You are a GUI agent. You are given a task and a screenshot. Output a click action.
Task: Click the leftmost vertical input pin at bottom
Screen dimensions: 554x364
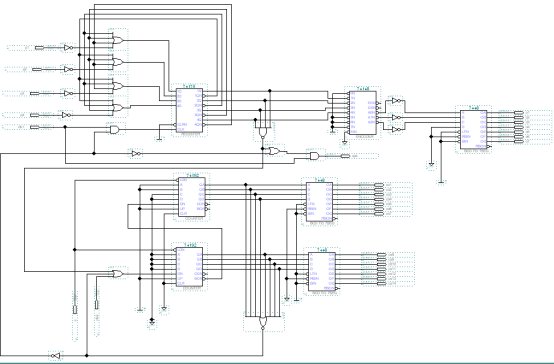click(75, 310)
